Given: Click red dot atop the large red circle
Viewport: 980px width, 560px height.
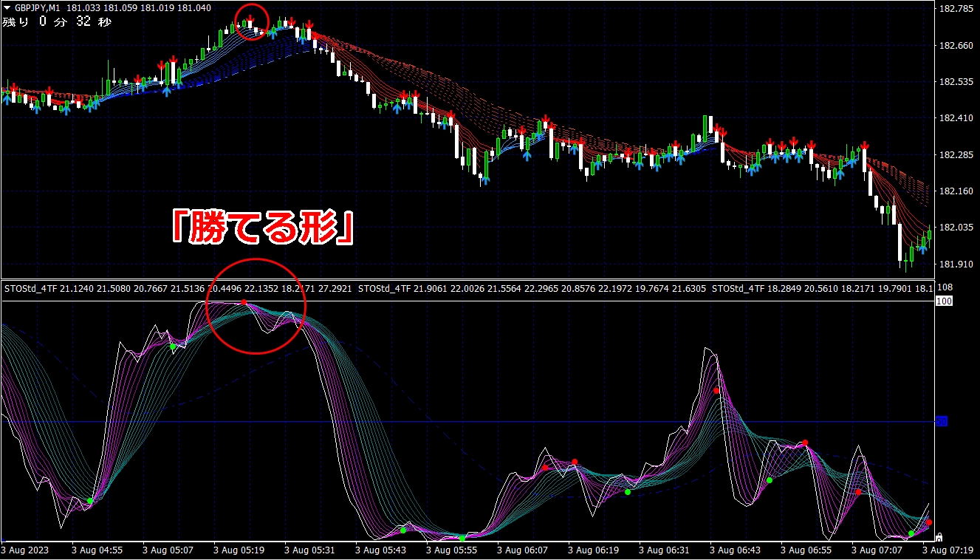Looking at the screenshot, I should click(x=244, y=302).
